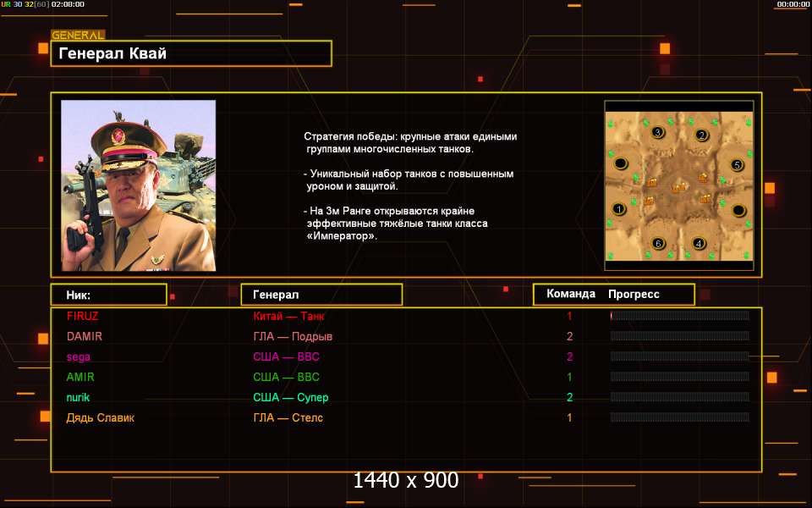Click ГЛА — Стелс general entry
Screen dimensions: 812x508
coord(288,417)
